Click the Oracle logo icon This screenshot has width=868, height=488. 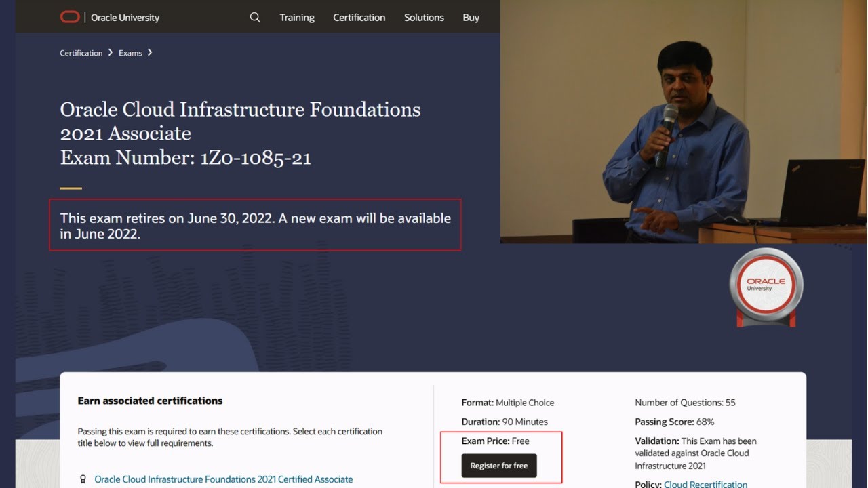coord(70,17)
